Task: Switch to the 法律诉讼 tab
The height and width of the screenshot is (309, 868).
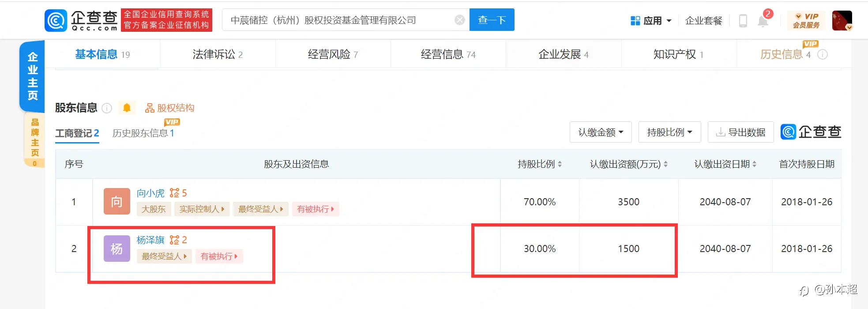Action: (218, 54)
